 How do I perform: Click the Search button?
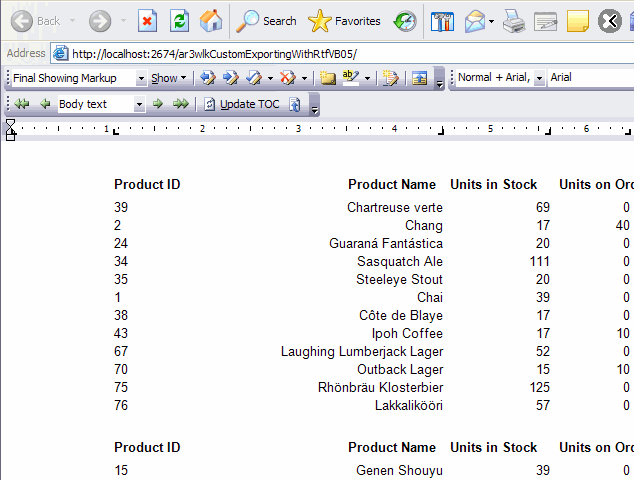click(x=267, y=21)
